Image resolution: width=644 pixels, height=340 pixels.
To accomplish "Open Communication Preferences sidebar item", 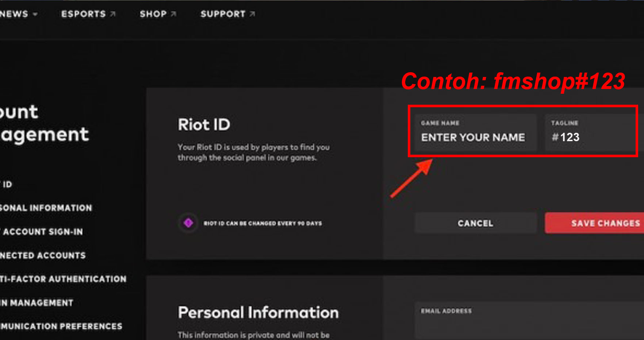I will click(x=61, y=326).
